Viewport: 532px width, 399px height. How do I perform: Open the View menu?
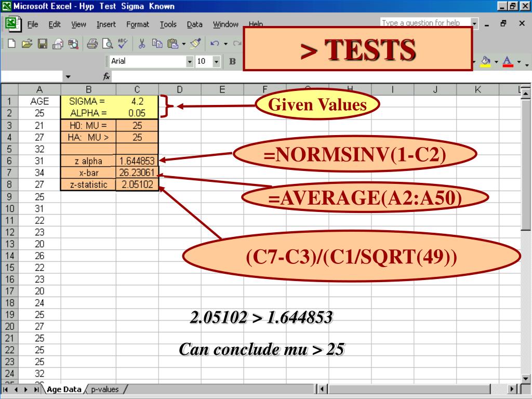pyautogui.click(x=78, y=24)
